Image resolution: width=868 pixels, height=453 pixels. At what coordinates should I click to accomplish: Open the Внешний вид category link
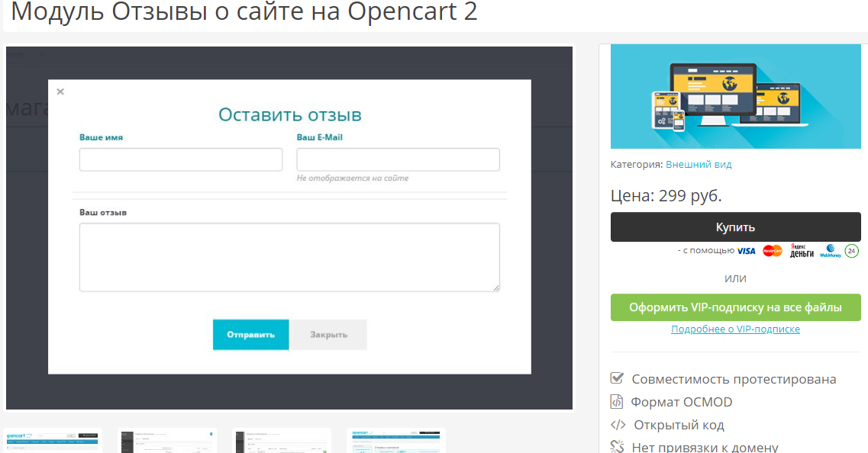699,164
